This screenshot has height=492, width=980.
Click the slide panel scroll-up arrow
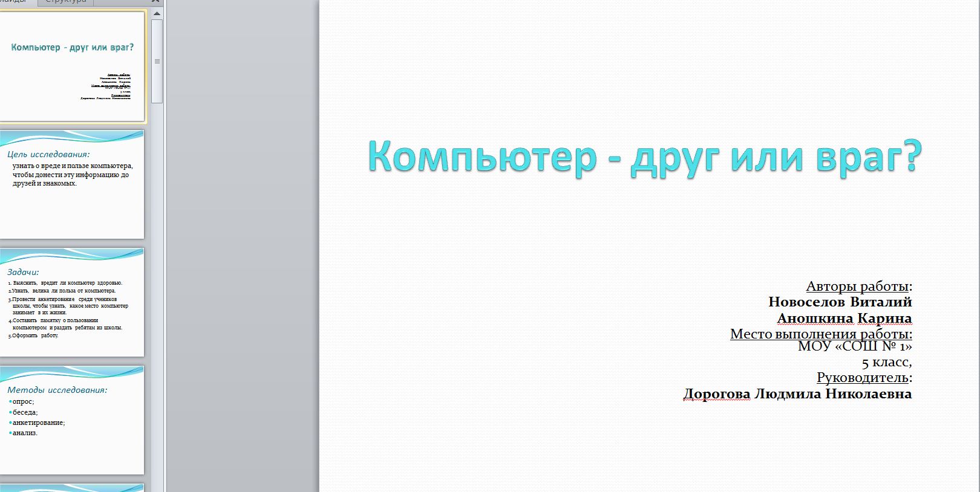pyautogui.click(x=157, y=13)
